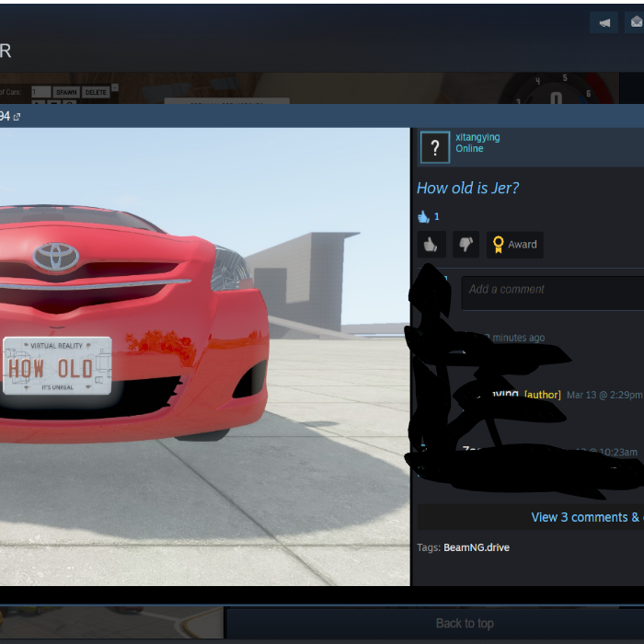This screenshot has width=644, height=644.
Task: Open the envelope inbox icon
Action: point(635,23)
